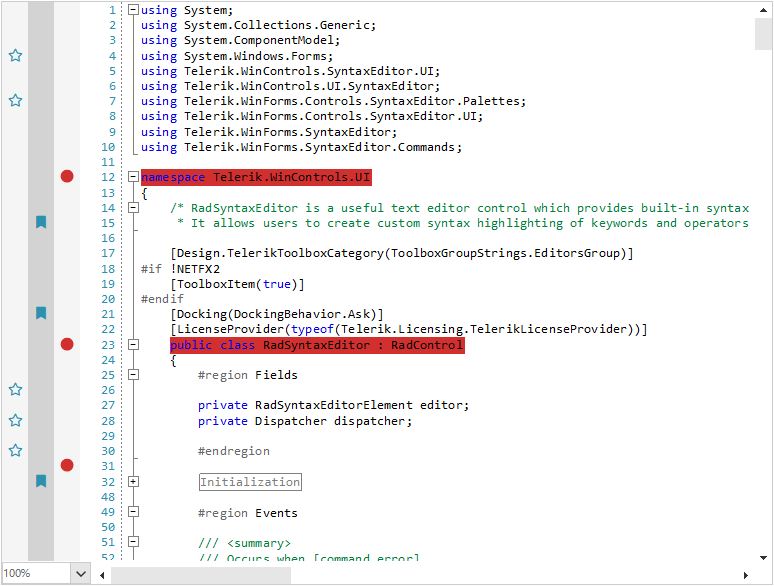Click the star marker beside line 7

pos(15,101)
